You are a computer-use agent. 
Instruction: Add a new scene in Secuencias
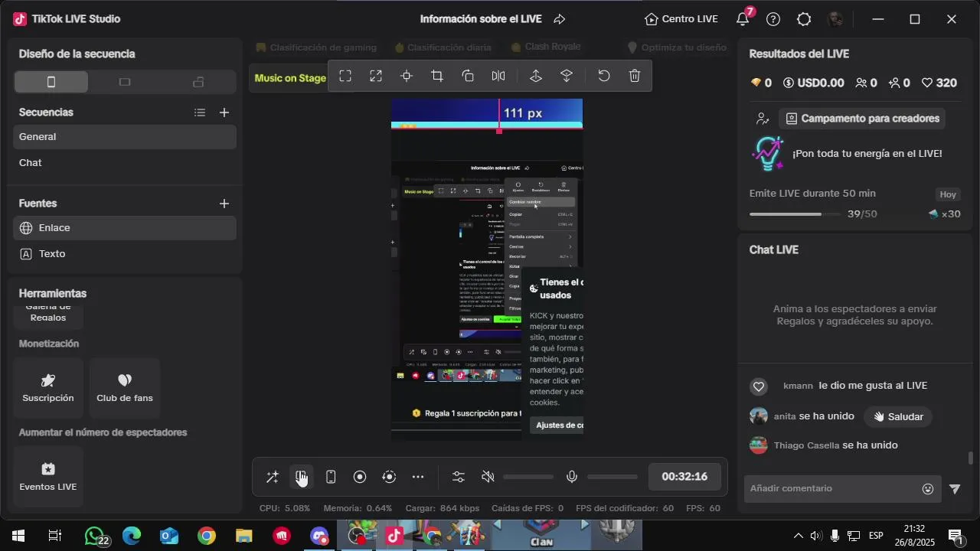[x=224, y=112]
